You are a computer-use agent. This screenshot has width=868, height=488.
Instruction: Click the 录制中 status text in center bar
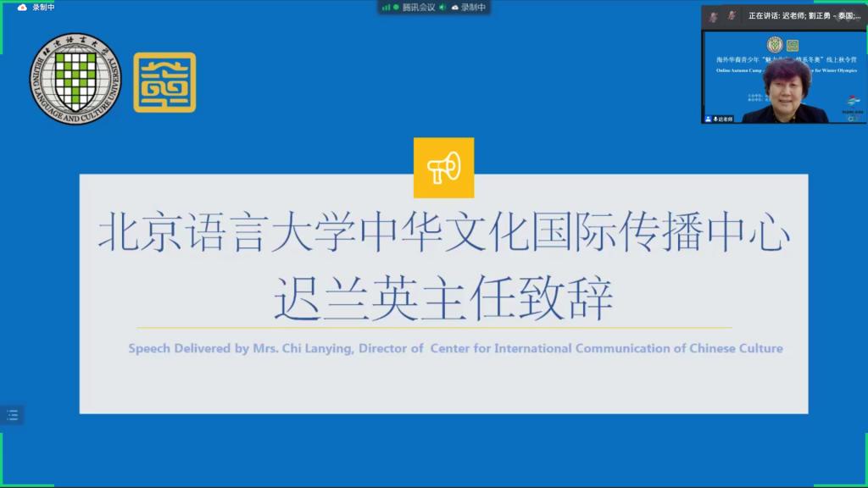coord(473,8)
